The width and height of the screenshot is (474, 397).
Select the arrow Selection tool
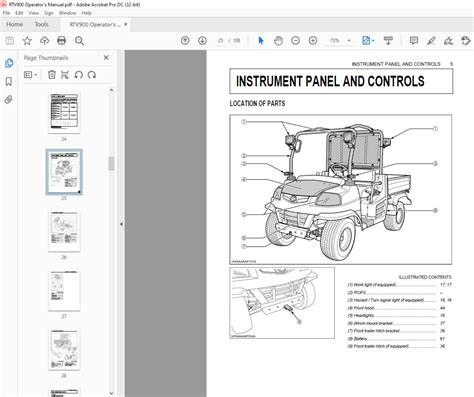[x=261, y=41]
